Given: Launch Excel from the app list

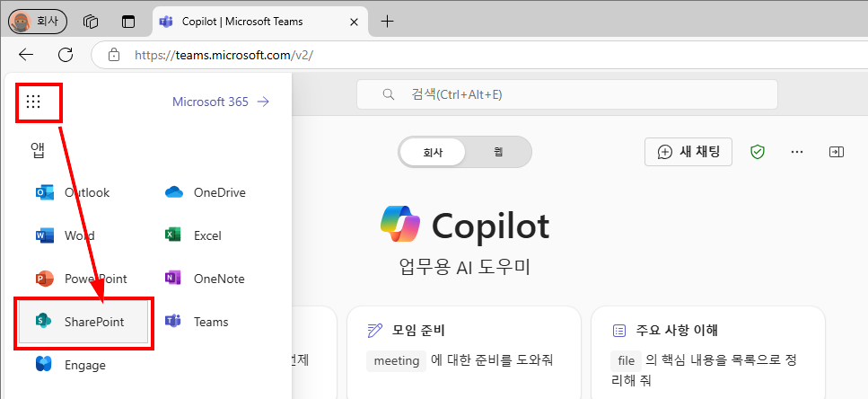Looking at the screenshot, I should pos(193,235).
